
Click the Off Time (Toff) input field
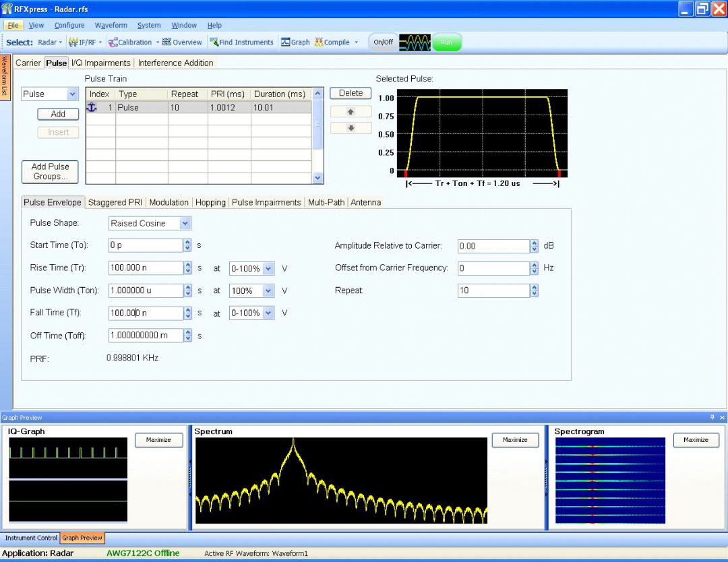tap(145, 335)
